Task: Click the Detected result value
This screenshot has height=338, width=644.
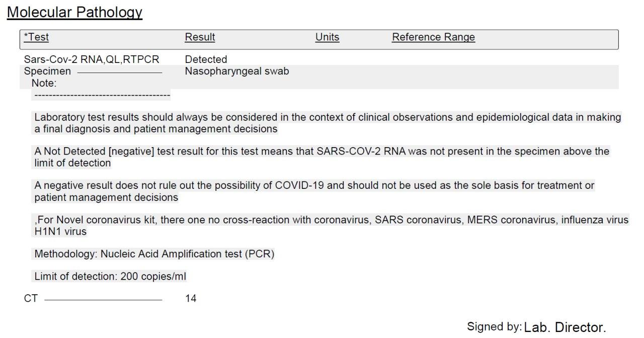Action: point(206,59)
